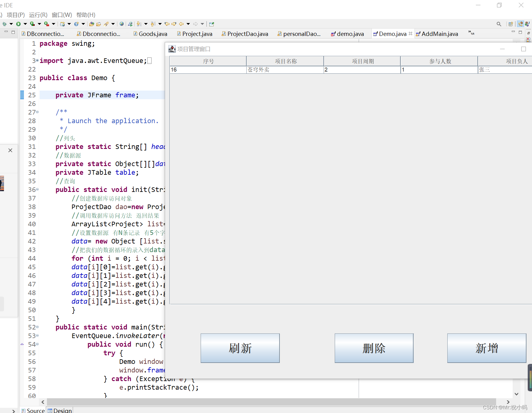Close the Demo.java tab with its X
This screenshot has width=532, height=413.
coord(411,33)
